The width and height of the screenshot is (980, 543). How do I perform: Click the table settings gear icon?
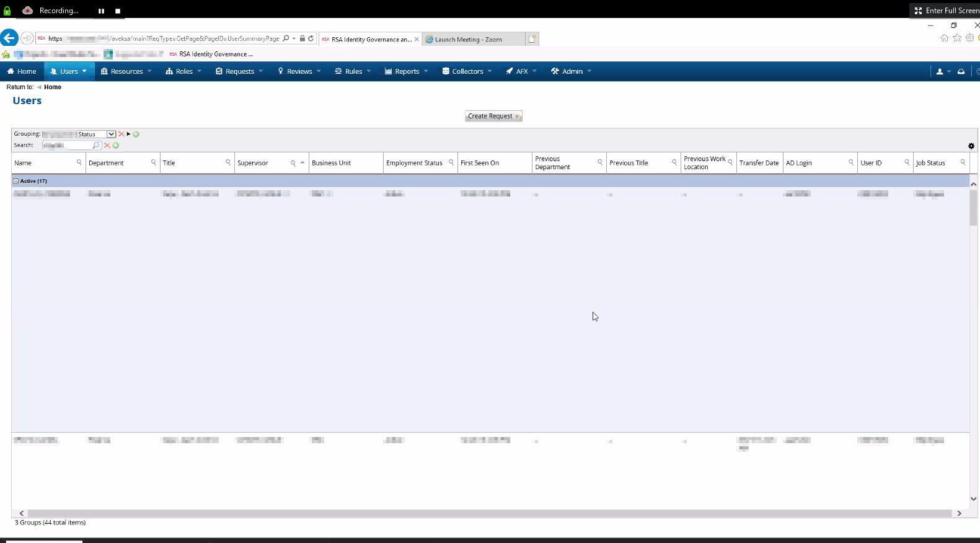(971, 146)
